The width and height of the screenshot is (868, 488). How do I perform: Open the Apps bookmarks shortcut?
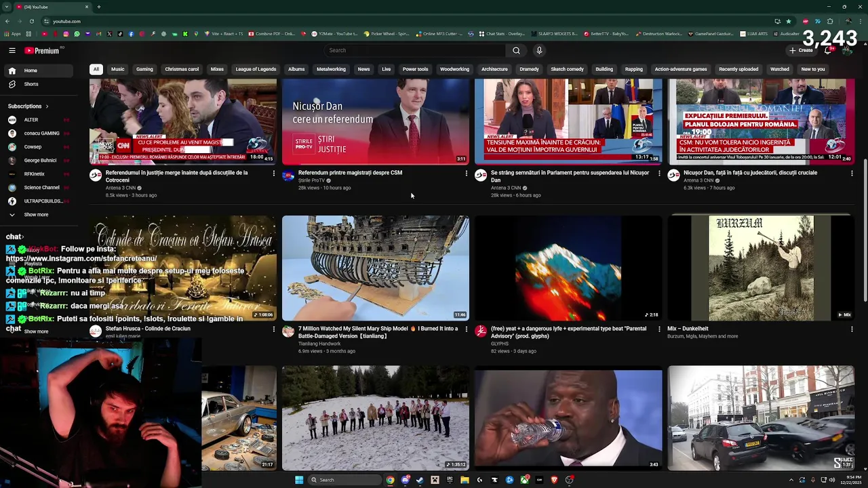pyautogui.click(x=12, y=34)
